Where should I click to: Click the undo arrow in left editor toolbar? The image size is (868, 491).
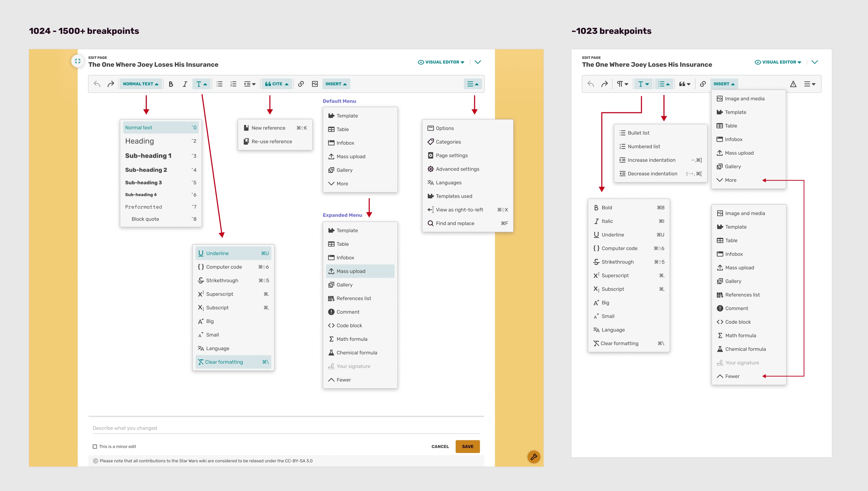[97, 84]
